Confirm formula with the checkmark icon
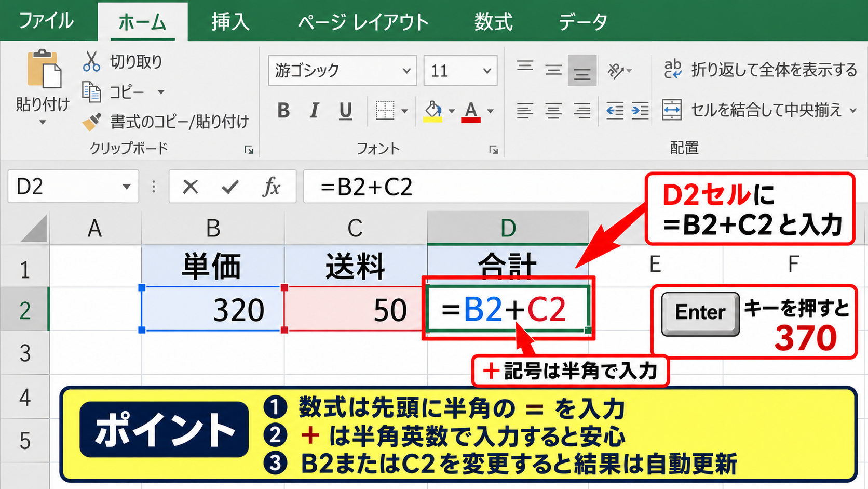Image resolution: width=868 pixels, height=489 pixels. pyautogui.click(x=230, y=187)
